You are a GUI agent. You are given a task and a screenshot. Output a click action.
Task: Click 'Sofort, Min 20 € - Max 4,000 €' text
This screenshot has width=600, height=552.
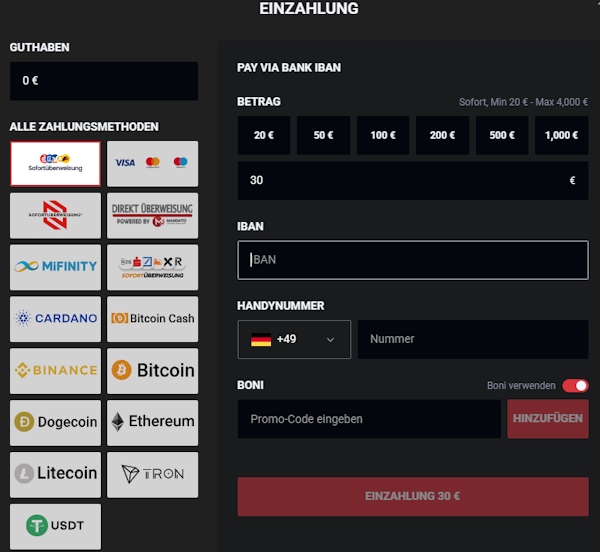tap(523, 102)
